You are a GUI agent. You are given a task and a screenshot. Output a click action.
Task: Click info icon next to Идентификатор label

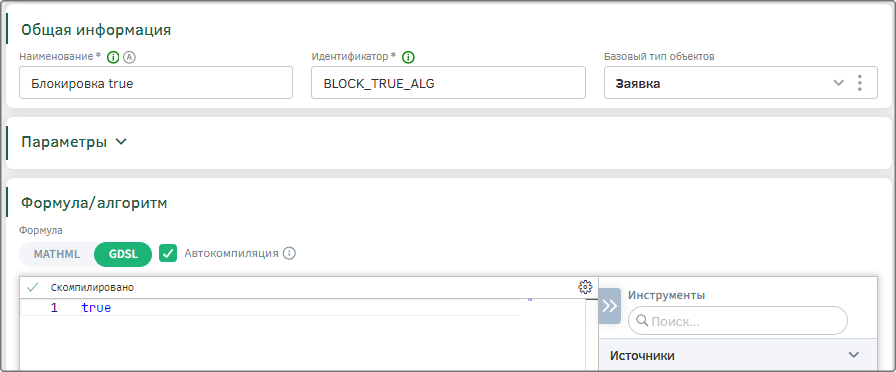coord(408,57)
